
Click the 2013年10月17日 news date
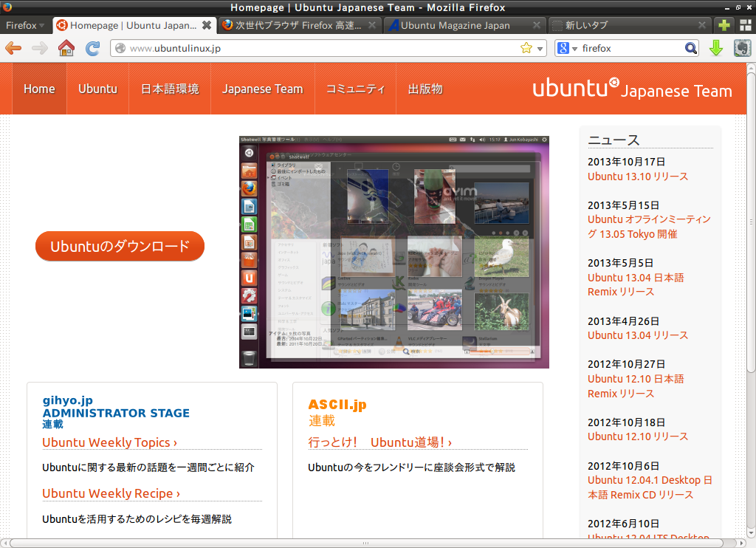(x=626, y=162)
